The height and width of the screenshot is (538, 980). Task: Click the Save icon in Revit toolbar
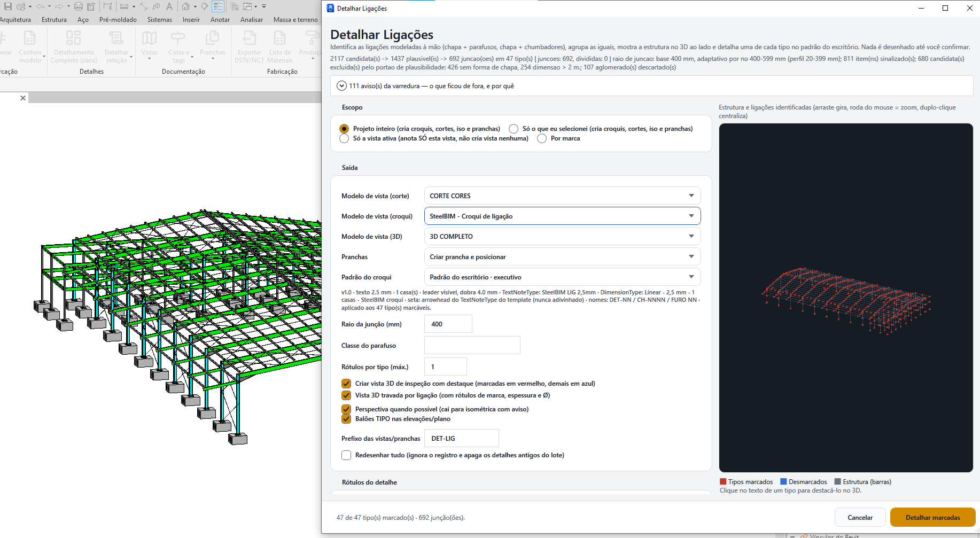click(8, 6)
